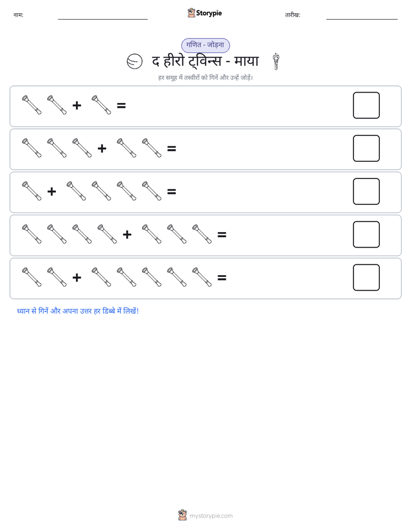Click the plus sign in row one
This screenshot has width=411, height=532.
click(x=77, y=105)
